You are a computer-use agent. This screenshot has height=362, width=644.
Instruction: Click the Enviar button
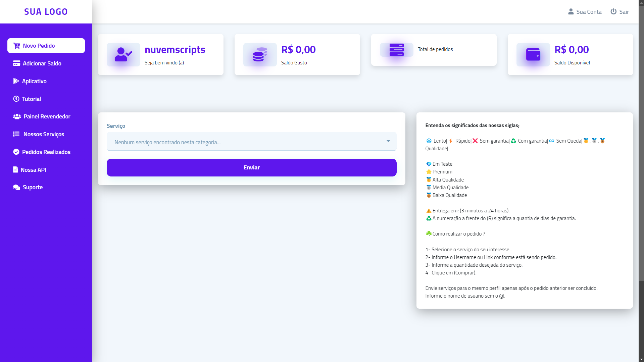click(251, 167)
